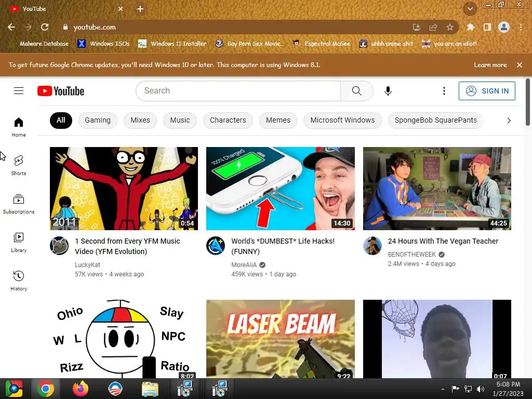This screenshot has width=532, height=399.
Task: Start voice search with the microphone
Action: tap(388, 91)
